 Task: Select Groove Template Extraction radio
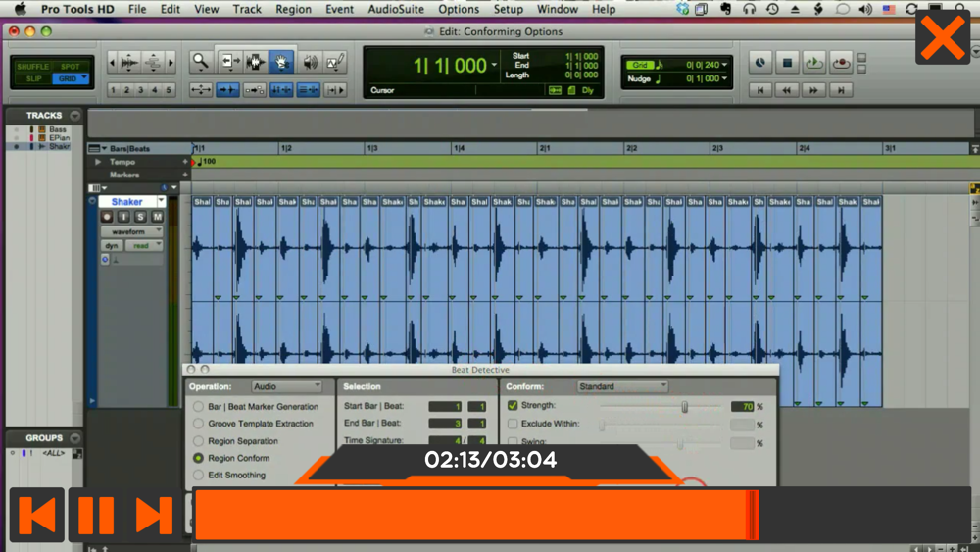[198, 424]
